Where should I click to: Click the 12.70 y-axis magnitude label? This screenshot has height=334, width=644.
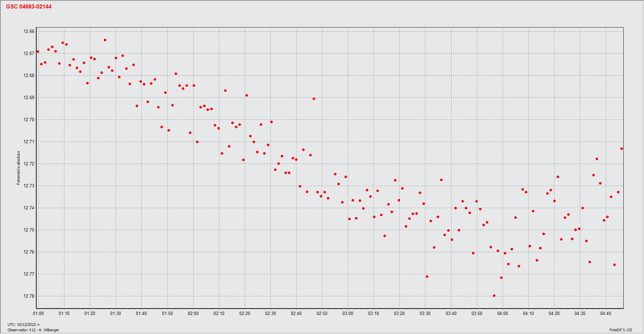coord(29,119)
